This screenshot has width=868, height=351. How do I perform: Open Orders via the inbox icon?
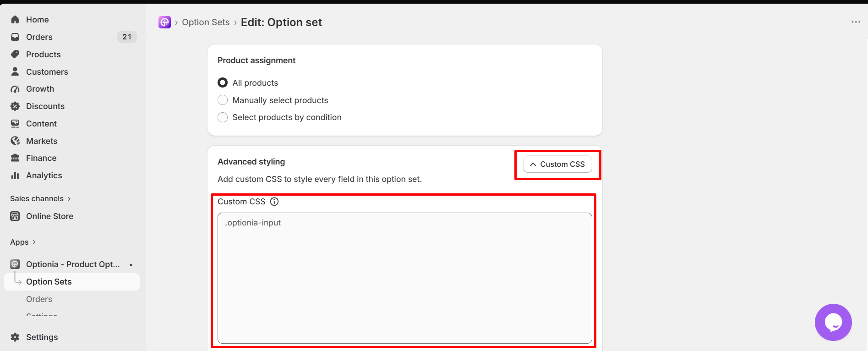coord(15,37)
